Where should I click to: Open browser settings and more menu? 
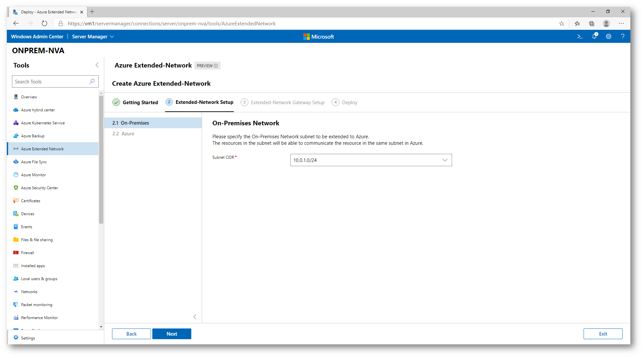(x=621, y=23)
